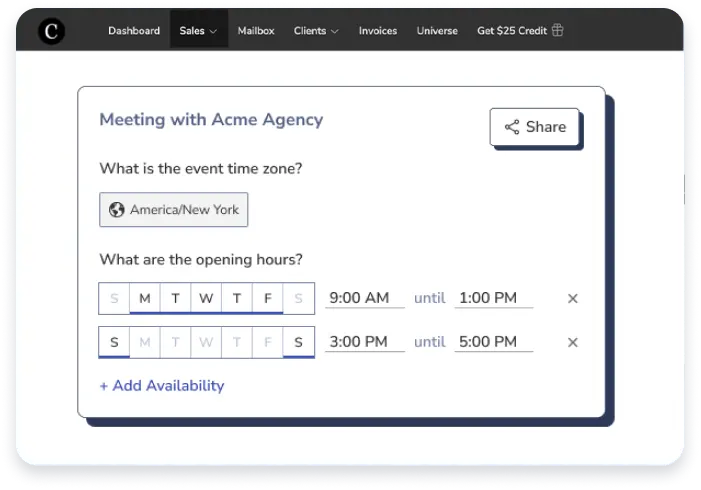This screenshot has height=490, width=701.
Task: Toggle Sunday in the 9:00 AM row
Action: pos(114,298)
